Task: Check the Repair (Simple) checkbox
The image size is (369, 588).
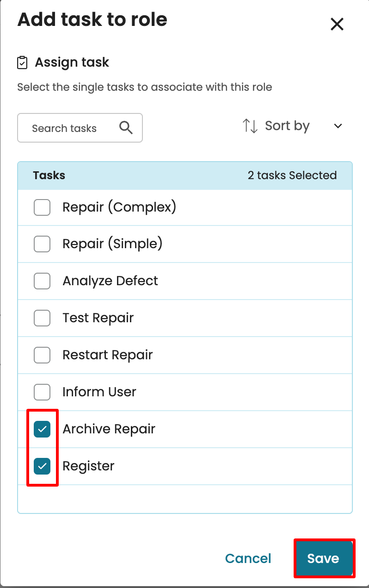Action: tap(42, 244)
